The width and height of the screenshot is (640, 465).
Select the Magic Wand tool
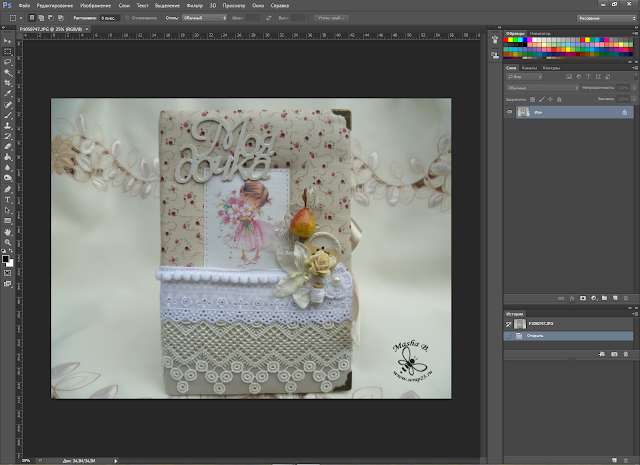coord(8,73)
